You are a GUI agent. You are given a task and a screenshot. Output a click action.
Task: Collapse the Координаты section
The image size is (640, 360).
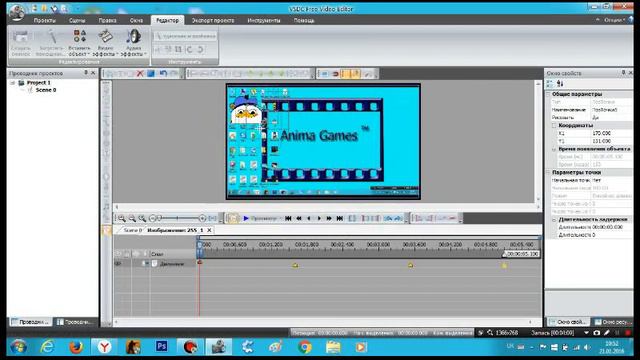tap(554, 126)
